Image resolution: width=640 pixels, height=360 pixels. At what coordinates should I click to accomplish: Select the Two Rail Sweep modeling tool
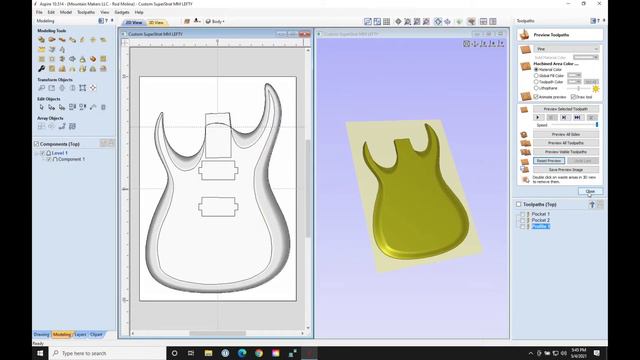[x=52, y=40]
